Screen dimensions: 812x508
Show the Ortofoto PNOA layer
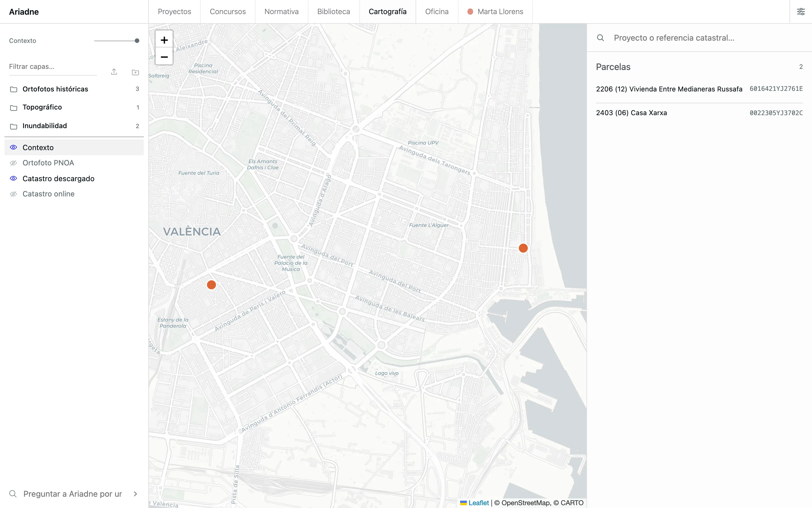pos(14,163)
